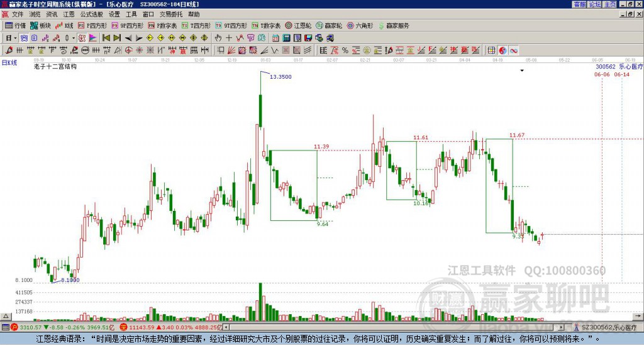Jump to last bar with skip-to-end icon
Screen dimensions: 644x345
click(117, 38)
